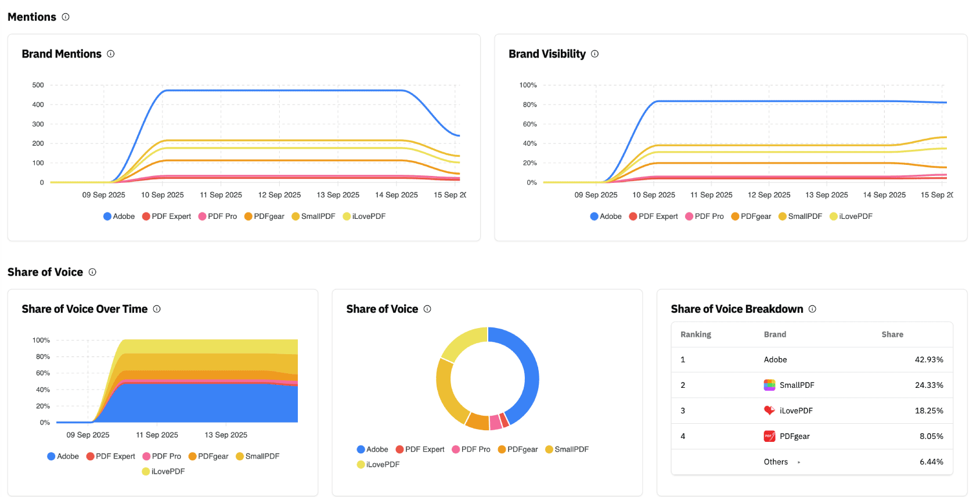980x497 pixels.
Task: Toggle PDFgear in Brand Mentions legend
Action: [x=264, y=217]
